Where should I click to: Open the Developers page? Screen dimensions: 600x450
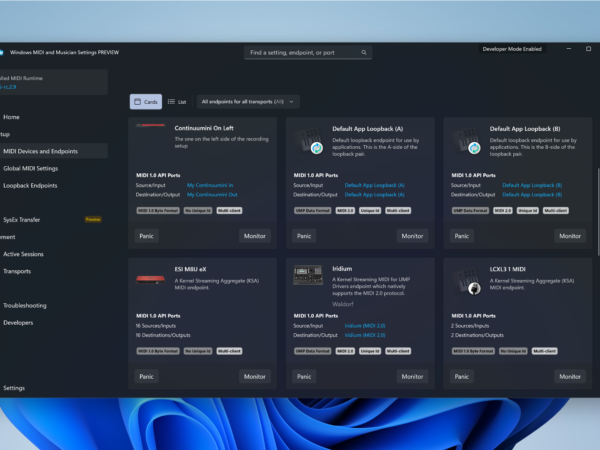[x=18, y=323]
